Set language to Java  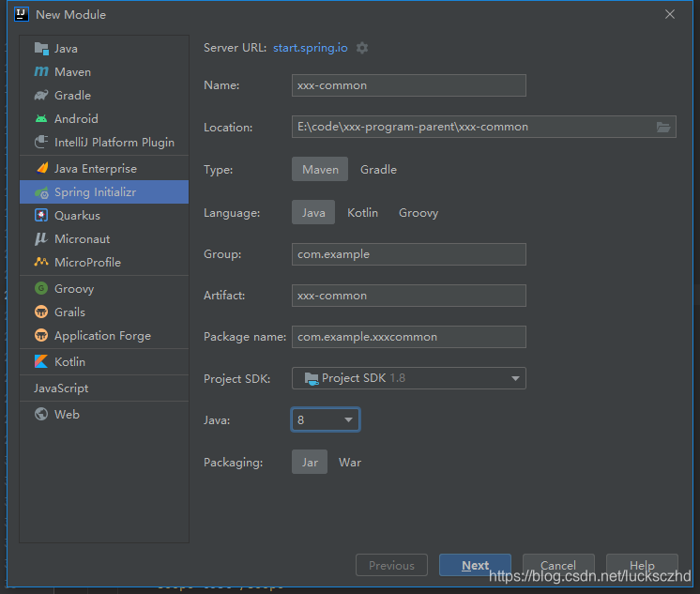(x=313, y=213)
